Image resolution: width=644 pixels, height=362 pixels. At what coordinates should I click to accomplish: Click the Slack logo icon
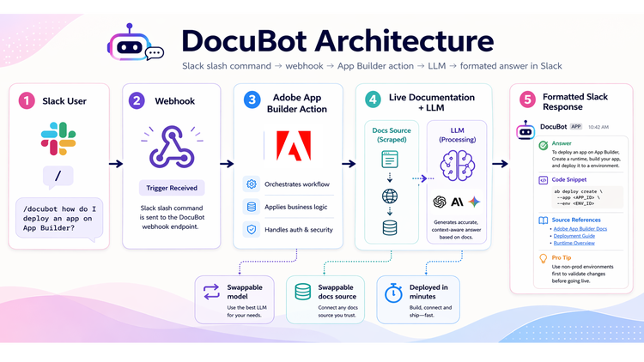59,139
